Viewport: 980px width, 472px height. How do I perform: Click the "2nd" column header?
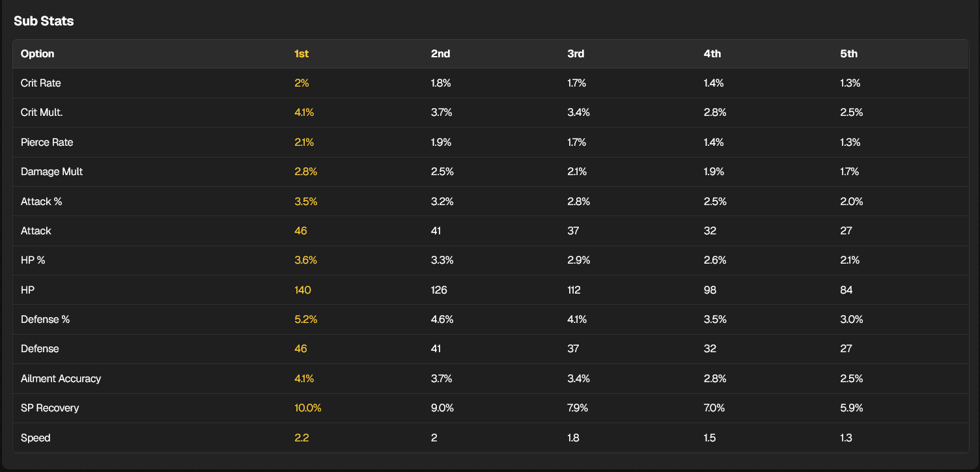tap(440, 54)
